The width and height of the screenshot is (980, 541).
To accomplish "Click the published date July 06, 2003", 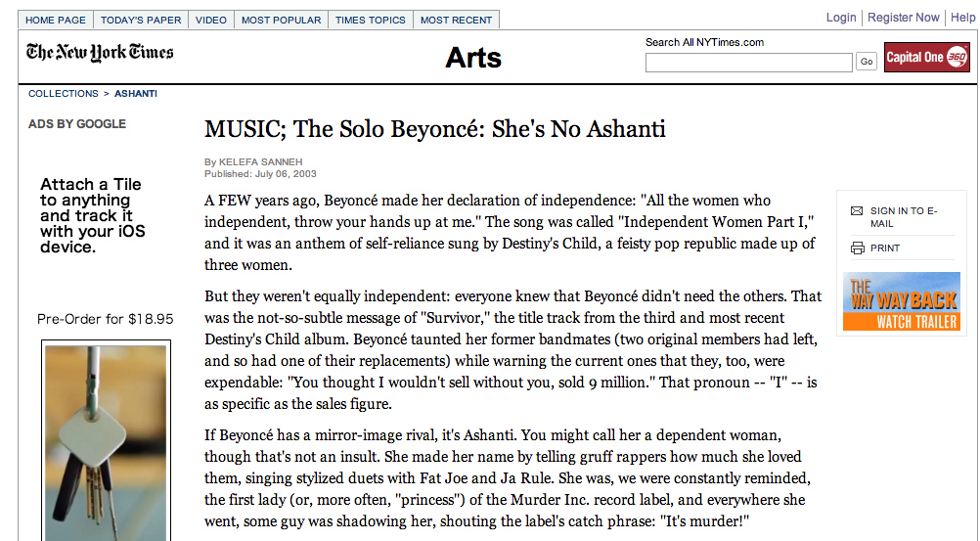I will click(x=260, y=174).
